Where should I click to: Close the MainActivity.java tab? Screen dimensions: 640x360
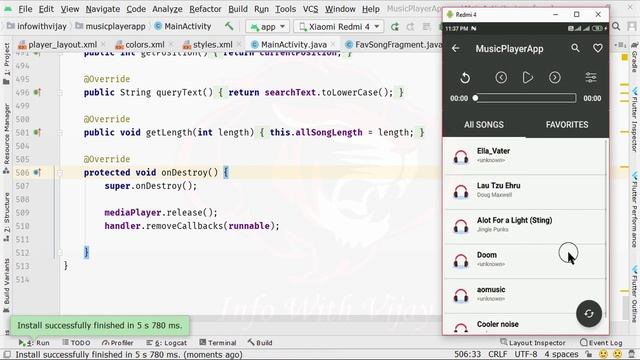click(x=333, y=44)
